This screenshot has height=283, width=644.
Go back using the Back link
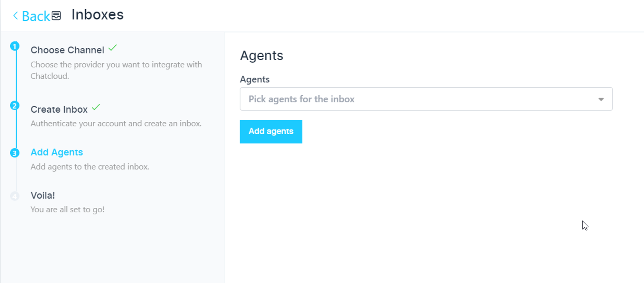point(36,16)
